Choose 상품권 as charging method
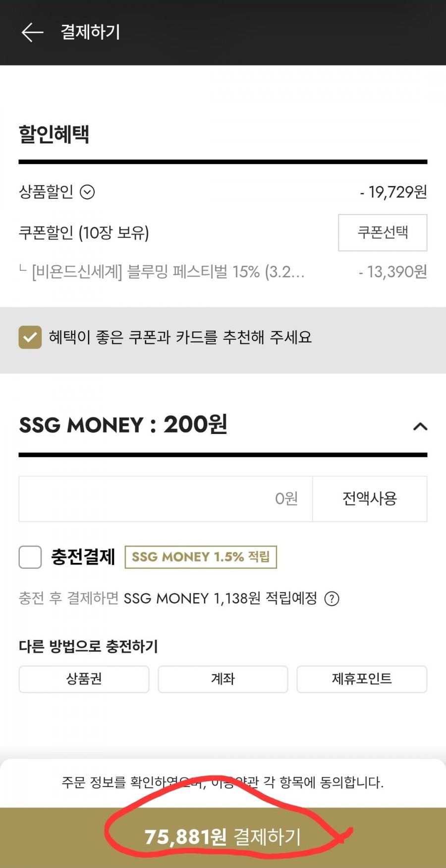The image size is (446, 868). 84,679
